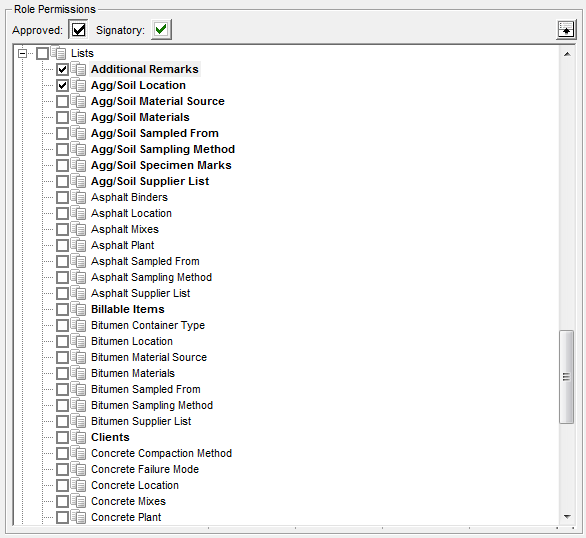Screen dimensions: 586x538
Task: Select the Bitumen Materials label
Action: click(x=133, y=373)
